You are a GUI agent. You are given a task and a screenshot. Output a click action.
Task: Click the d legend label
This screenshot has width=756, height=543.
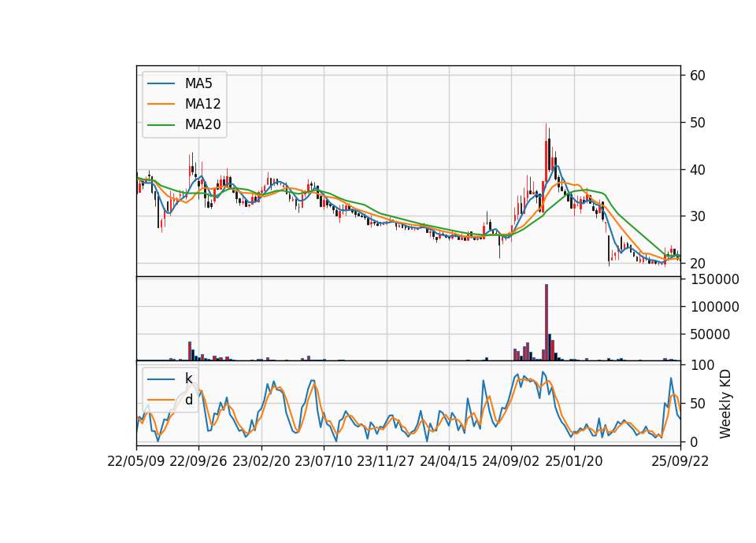pyautogui.click(x=189, y=400)
